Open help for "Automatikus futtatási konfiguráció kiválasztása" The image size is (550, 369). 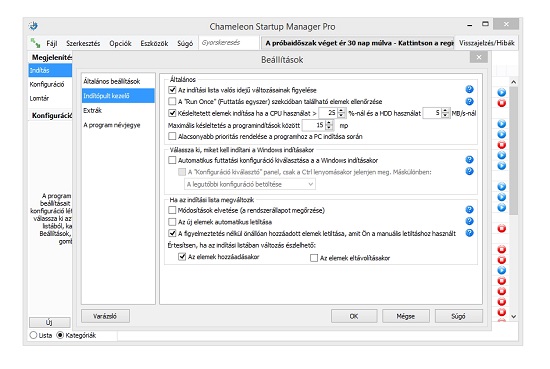pos(469,160)
